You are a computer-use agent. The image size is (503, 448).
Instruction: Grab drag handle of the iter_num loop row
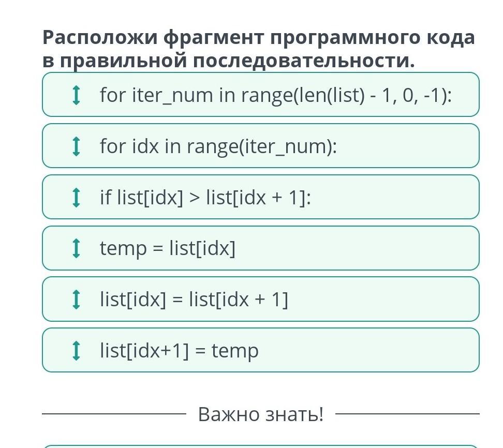[76, 95]
